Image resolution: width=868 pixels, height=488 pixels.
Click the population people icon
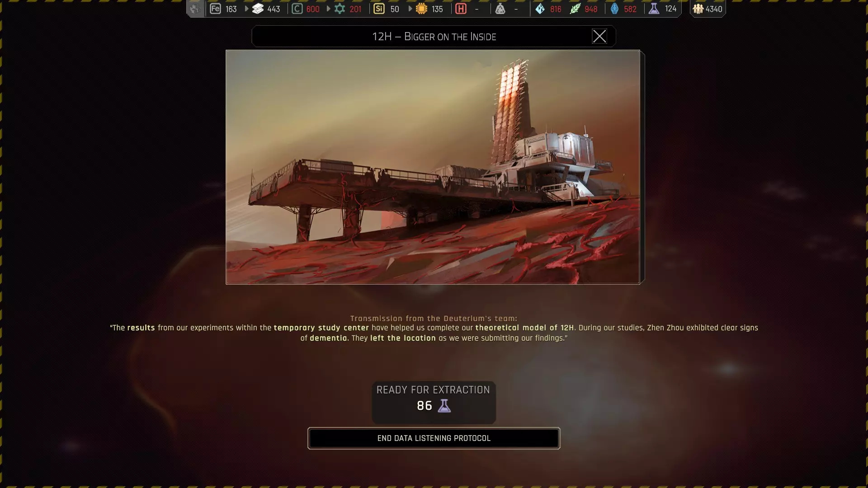[698, 9]
